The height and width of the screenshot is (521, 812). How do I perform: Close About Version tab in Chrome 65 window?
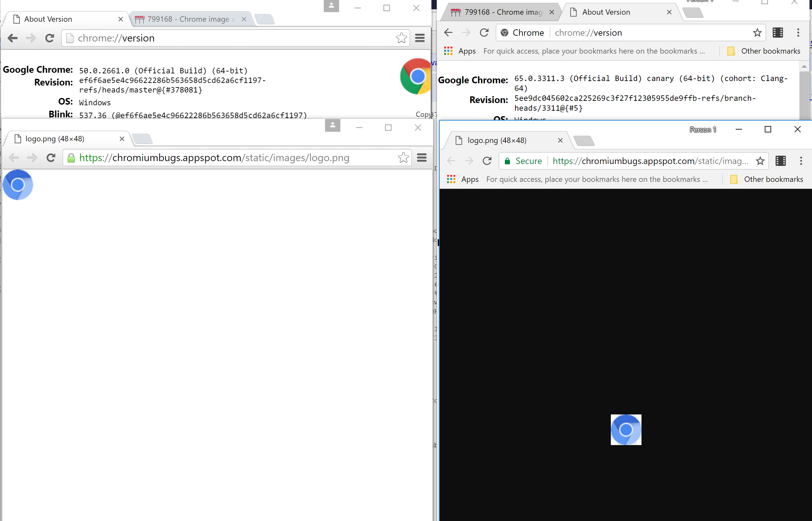coord(669,12)
